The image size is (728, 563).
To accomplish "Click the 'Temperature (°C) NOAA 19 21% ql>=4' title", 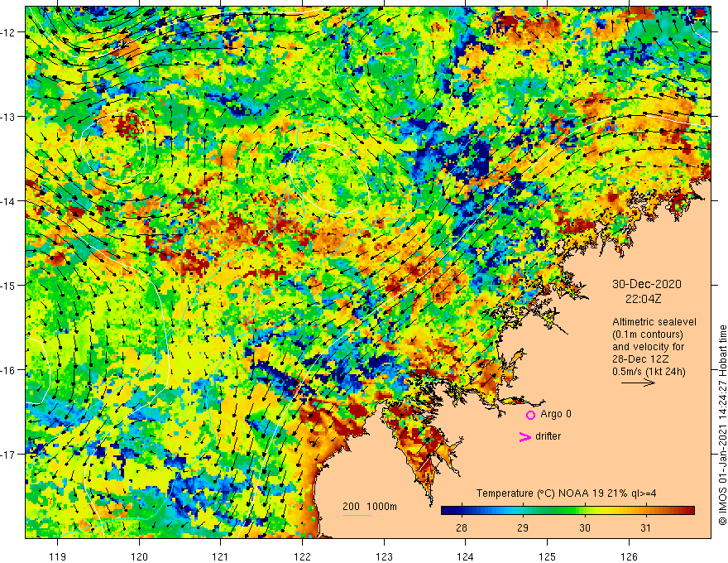I will (x=566, y=493).
